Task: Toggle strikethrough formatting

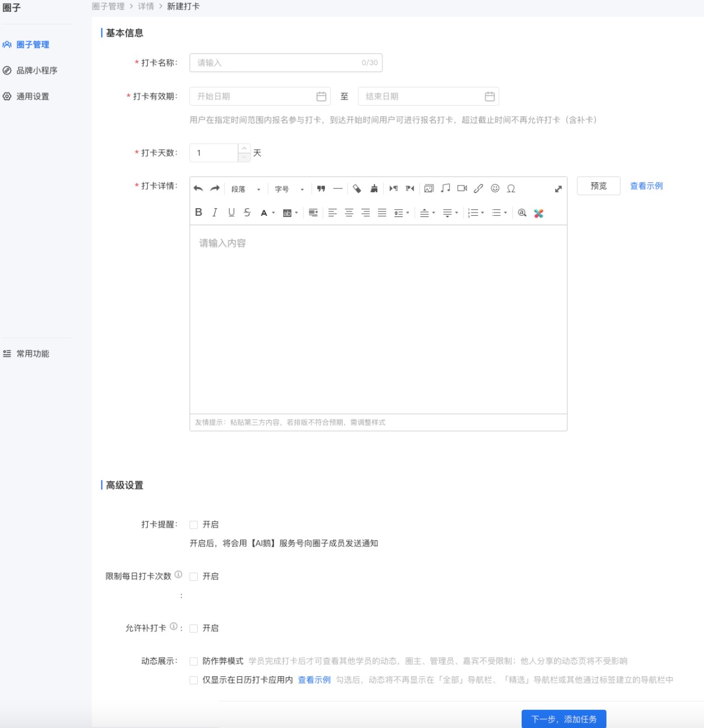Action: (x=247, y=213)
